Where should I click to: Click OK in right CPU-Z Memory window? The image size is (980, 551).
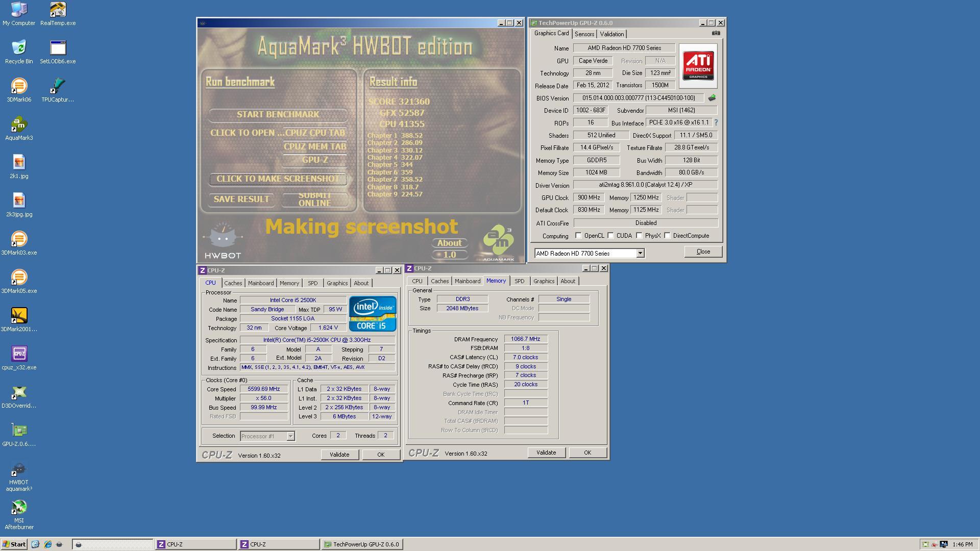(587, 453)
